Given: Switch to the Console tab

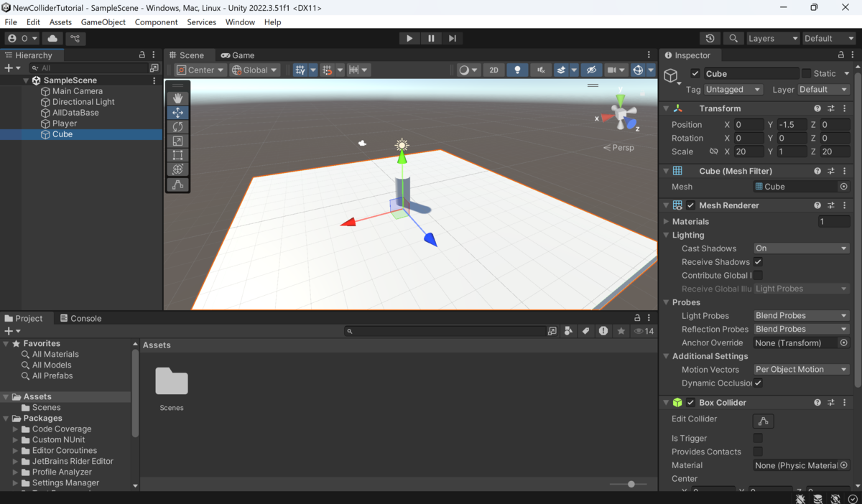Looking at the screenshot, I should coord(80,318).
